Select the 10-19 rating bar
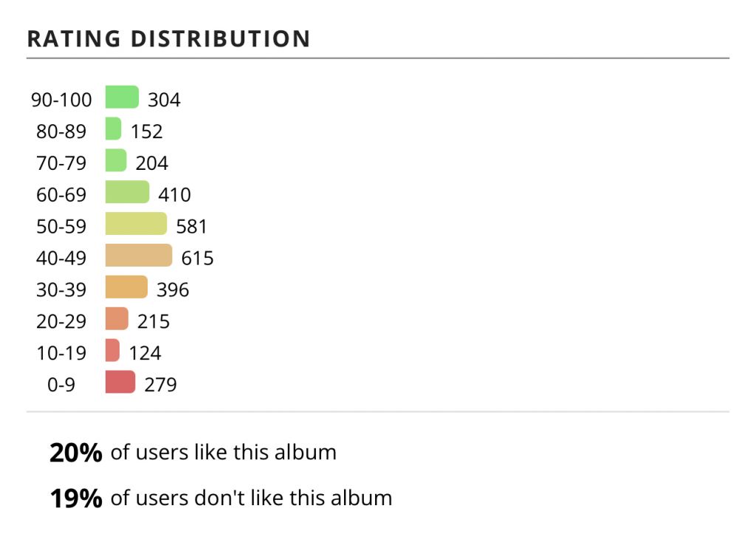Screen dimensions: 756x548 point(112,350)
